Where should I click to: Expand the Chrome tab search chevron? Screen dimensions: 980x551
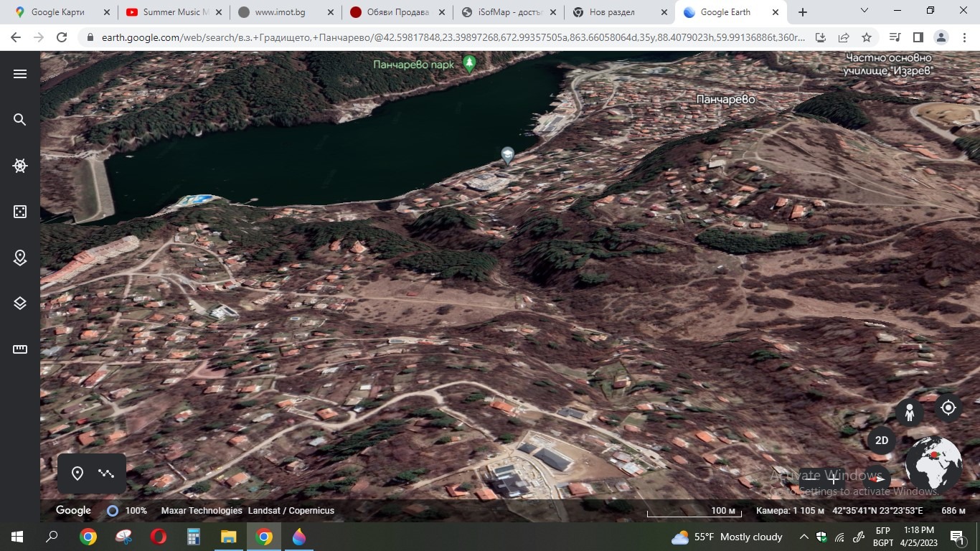pyautogui.click(x=864, y=11)
